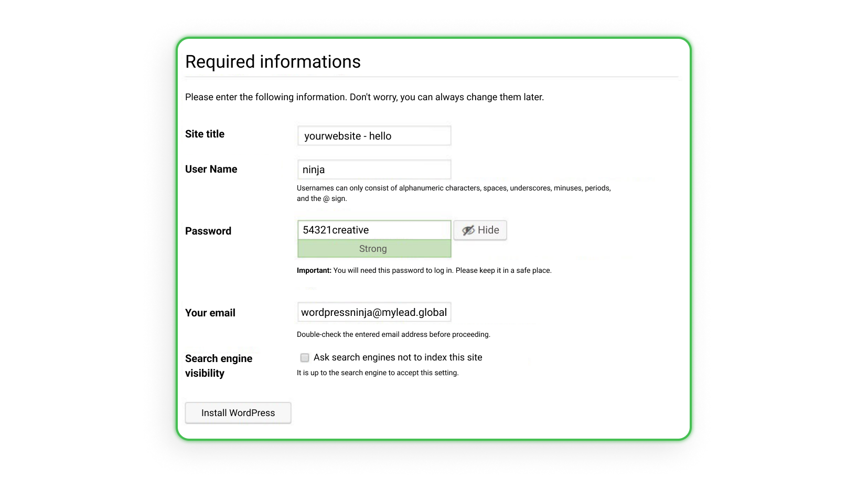This screenshot has height=478, width=868.
Task: Click the 'Please enter the following information' text
Action: pos(365,97)
